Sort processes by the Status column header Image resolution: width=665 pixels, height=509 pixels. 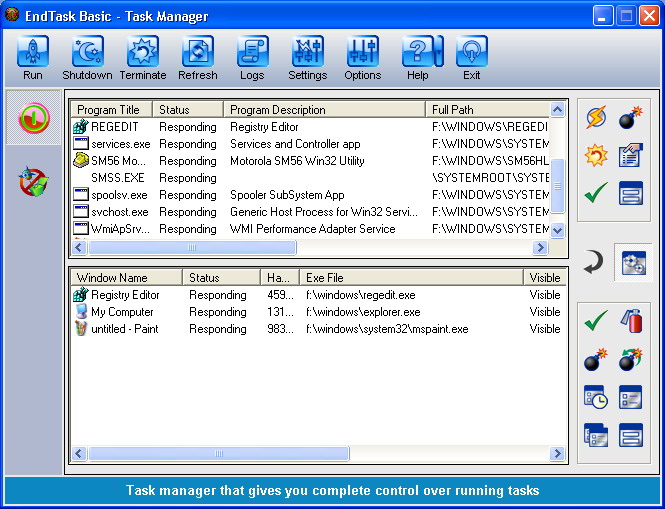coord(188,110)
